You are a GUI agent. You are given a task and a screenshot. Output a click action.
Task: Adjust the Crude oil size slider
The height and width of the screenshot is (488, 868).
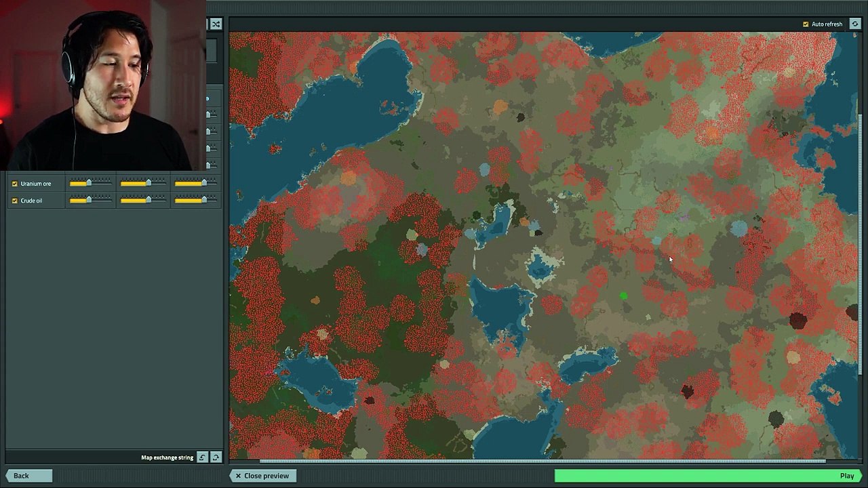coord(143,200)
